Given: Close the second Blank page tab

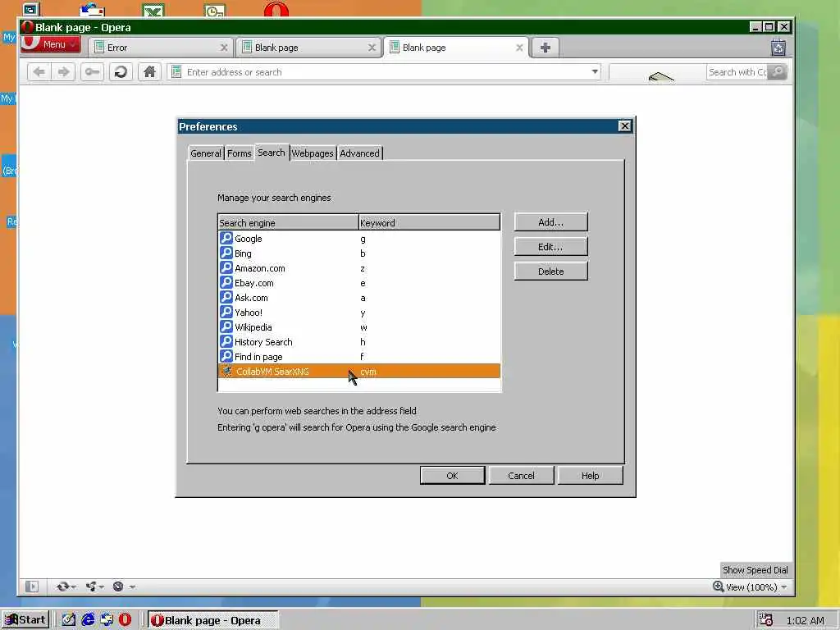Looking at the screenshot, I should tap(372, 48).
